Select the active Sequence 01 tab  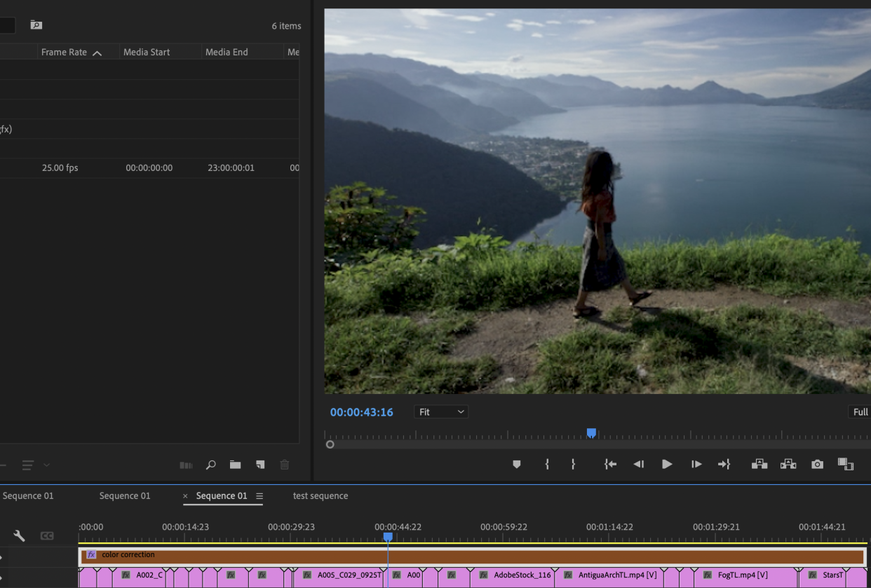coord(222,495)
